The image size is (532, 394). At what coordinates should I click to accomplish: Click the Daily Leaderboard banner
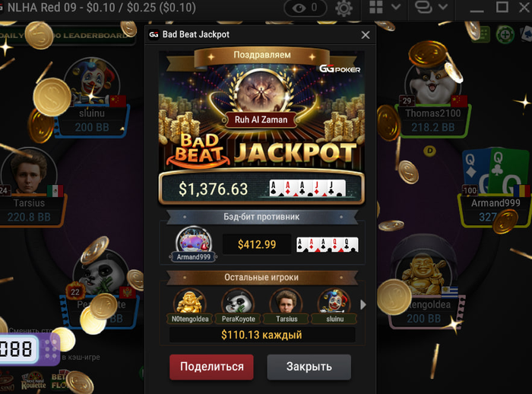click(x=66, y=36)
